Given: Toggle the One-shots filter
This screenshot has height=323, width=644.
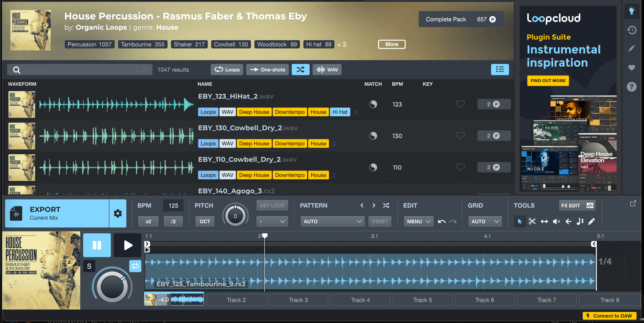Looking at the screenshot, I should (x=268, y=70).
